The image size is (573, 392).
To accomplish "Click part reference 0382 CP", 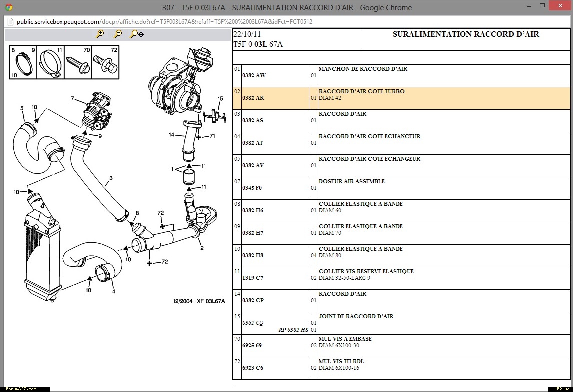I will [253, 301].
